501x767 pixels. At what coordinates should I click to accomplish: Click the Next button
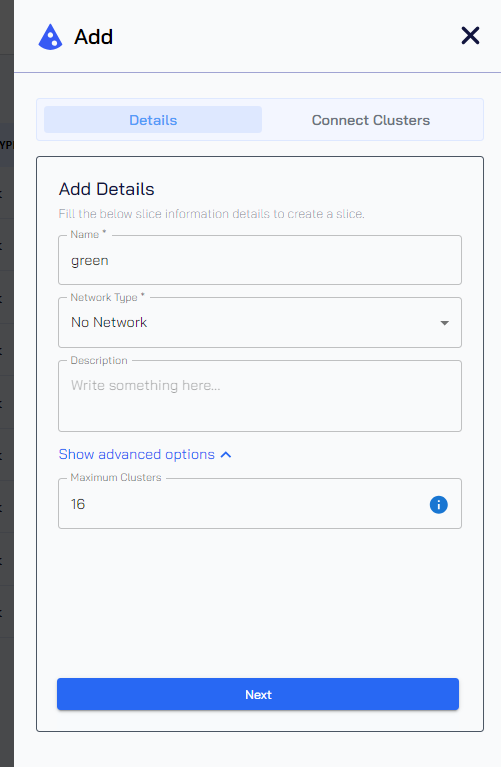tap(258, 694)
